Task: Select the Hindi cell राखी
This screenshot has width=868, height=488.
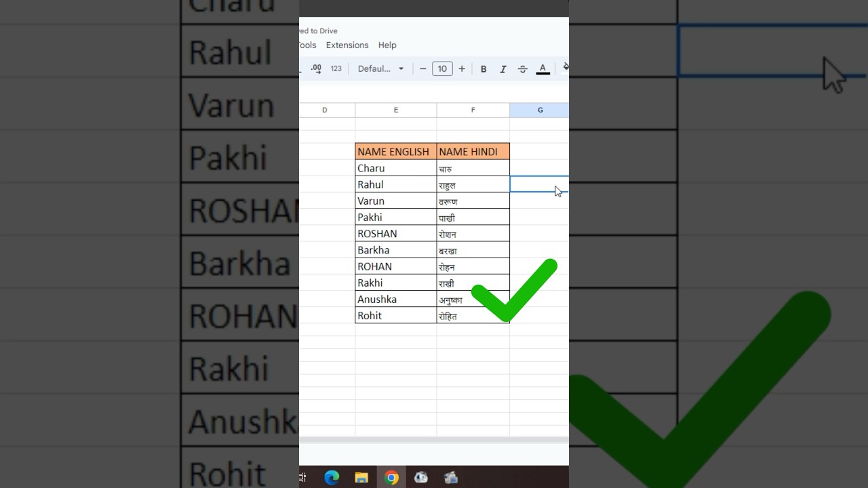Action: (x=473, y=283)
